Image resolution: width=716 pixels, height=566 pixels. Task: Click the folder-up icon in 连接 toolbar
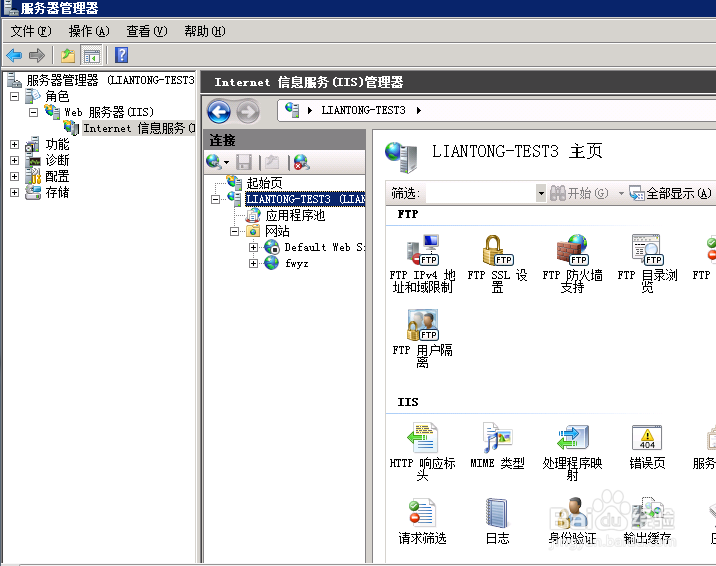point(272,162)
